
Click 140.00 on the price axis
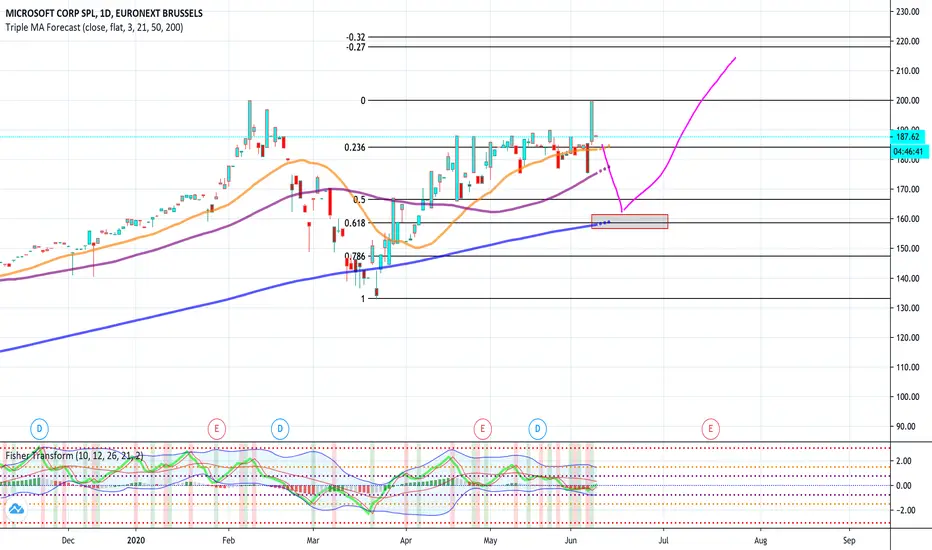point(908,278)
